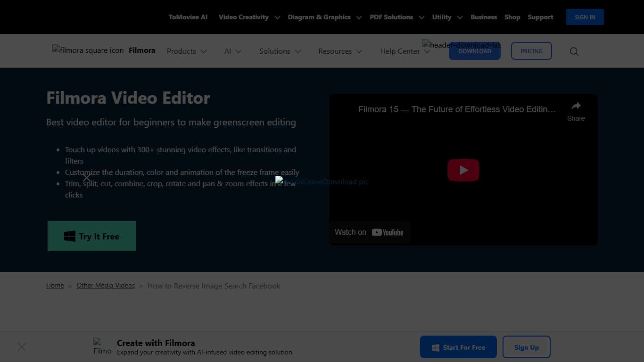Expand the Help Center chevron
This screenshot has width=644, height=362.
point(427,51)
